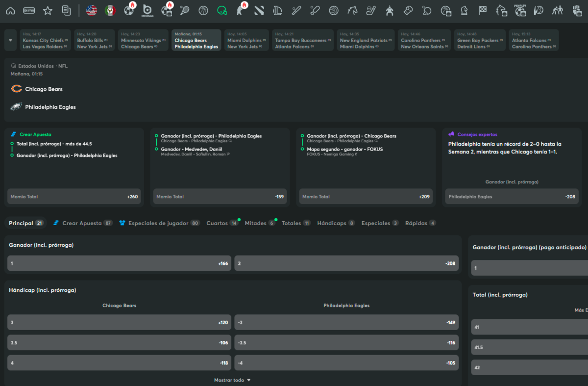Open the EN VIVO live section
The width and height of the screenshot is (588, 386).
coord(29,10)
